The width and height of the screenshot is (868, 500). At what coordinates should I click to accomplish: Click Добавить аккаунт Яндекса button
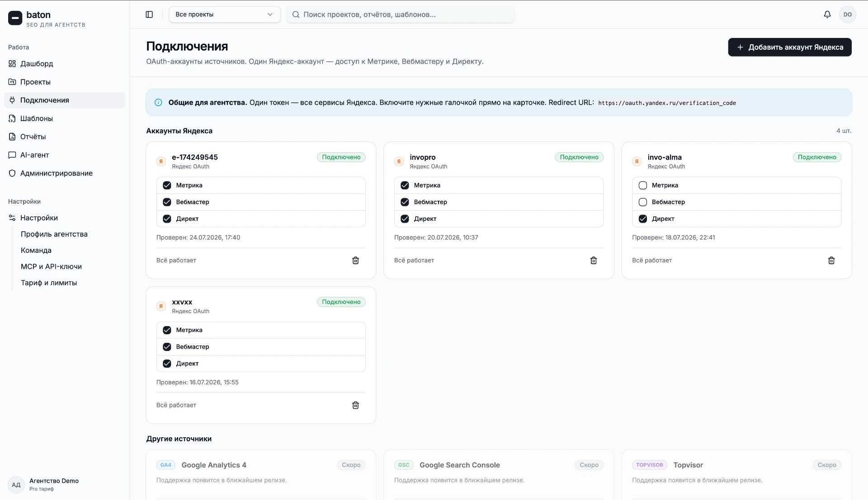pos(790,47)
